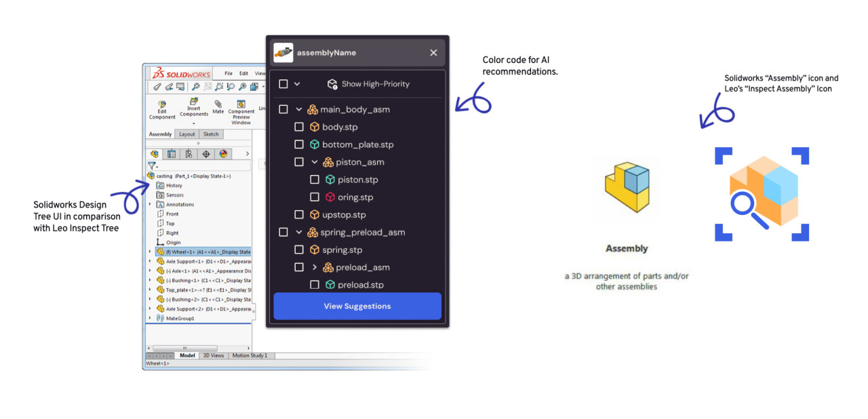
Task: Open the DisplayManager color sphere tab
Action: coord(223,154)
